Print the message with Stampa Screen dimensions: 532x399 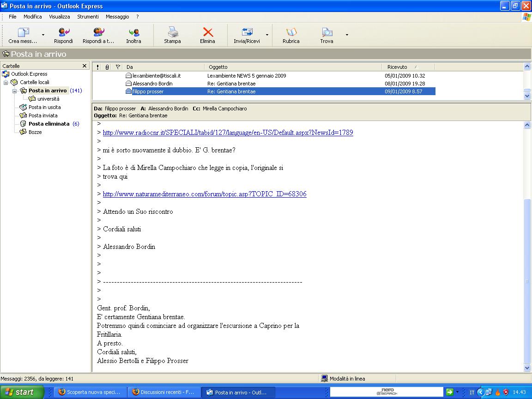point(172,35)
